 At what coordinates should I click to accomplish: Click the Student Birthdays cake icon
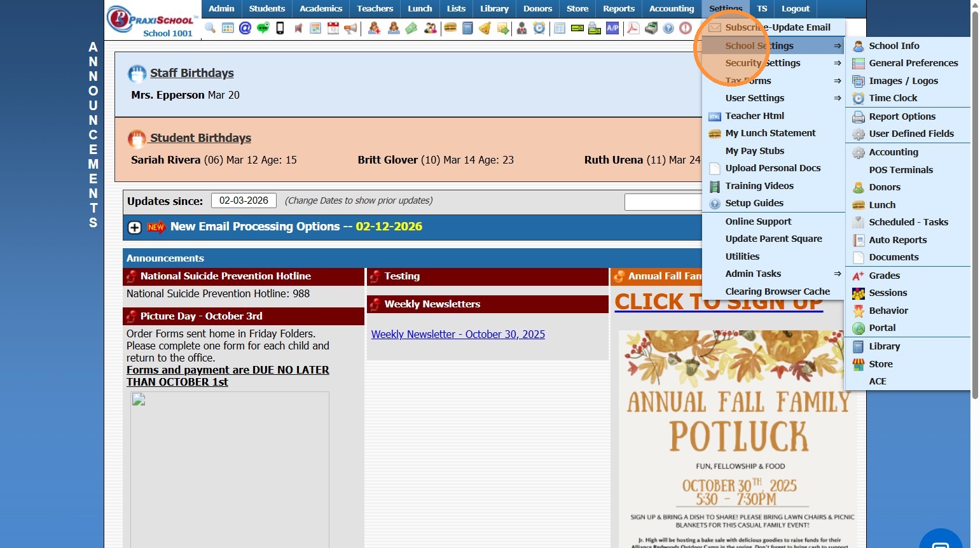point(137,139)
